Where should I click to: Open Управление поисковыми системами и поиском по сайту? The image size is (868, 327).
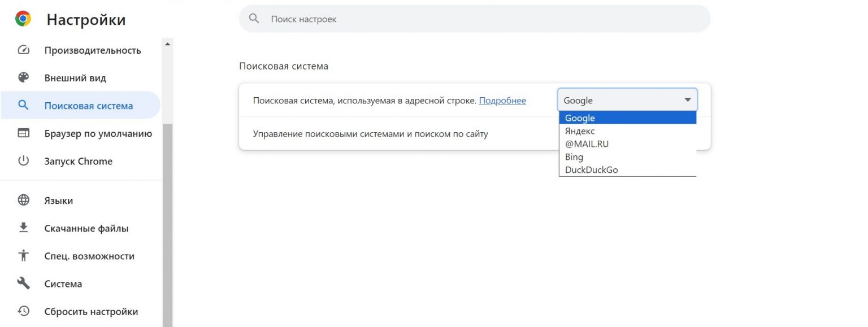tap(370, 134)
